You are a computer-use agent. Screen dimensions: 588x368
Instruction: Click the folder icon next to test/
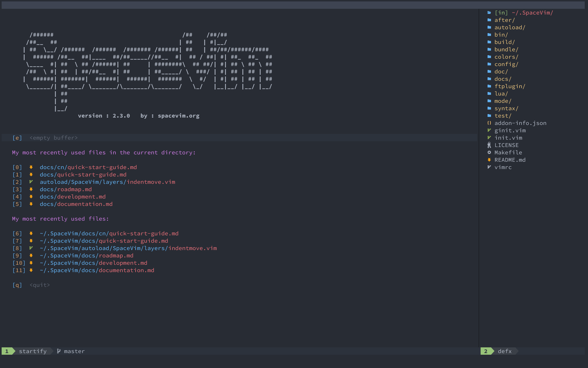point(489,116)
